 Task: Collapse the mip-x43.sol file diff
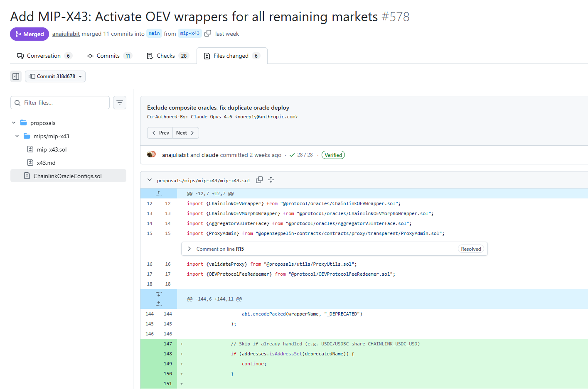(150, 180)
